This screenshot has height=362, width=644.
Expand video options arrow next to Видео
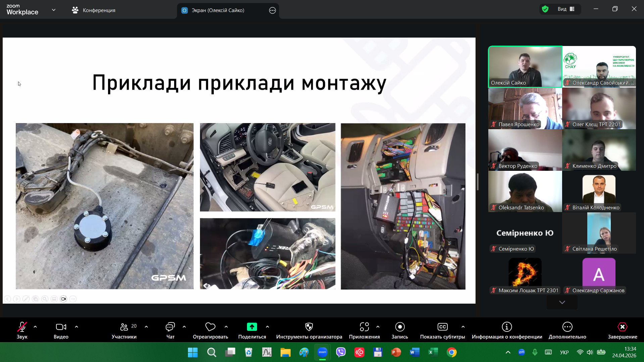coord(77,327)
